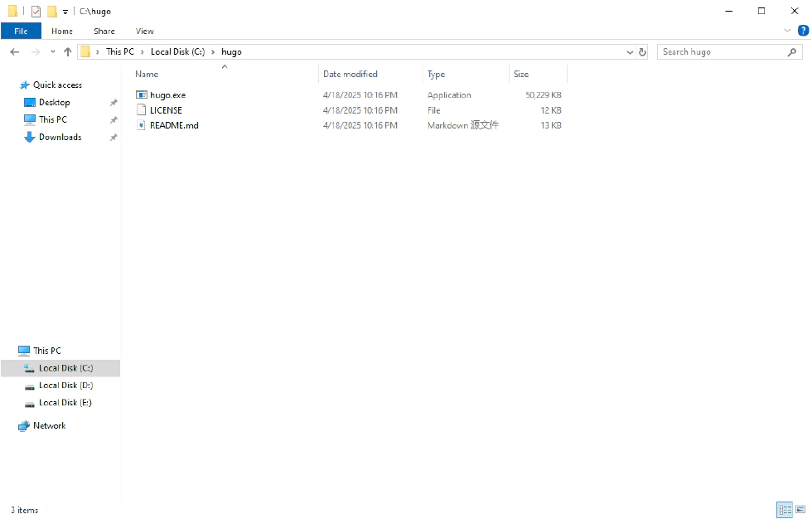Open the address bar history dropdown
Screen dimensions: 812x519
(x=630, y=51)
